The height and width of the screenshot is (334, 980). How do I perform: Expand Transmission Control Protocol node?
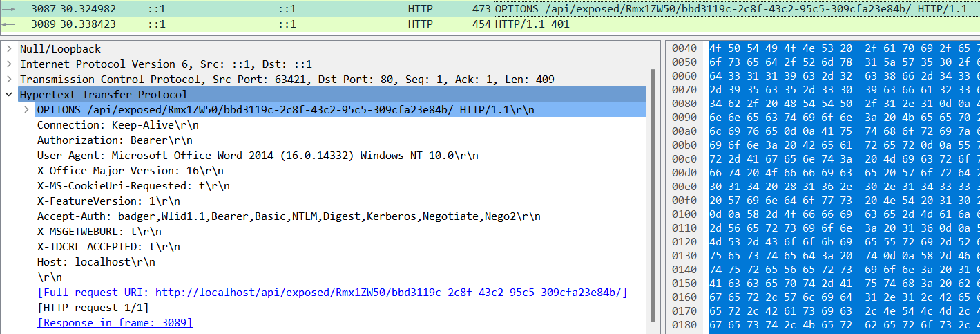click(x=10, y=80)
